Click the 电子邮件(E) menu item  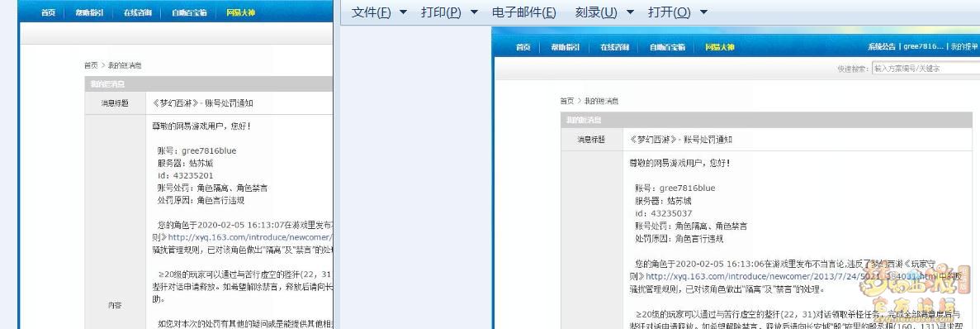(x=523, y=12)
